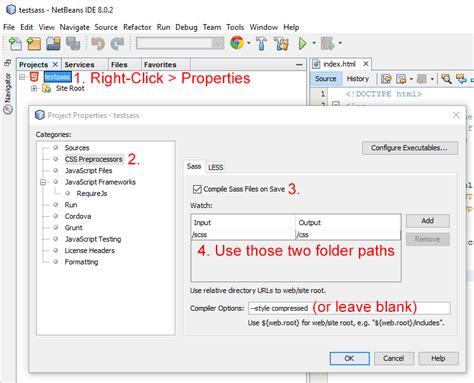Click the Build Project hammer icon

pyautogui.click(x=261, y=43)
